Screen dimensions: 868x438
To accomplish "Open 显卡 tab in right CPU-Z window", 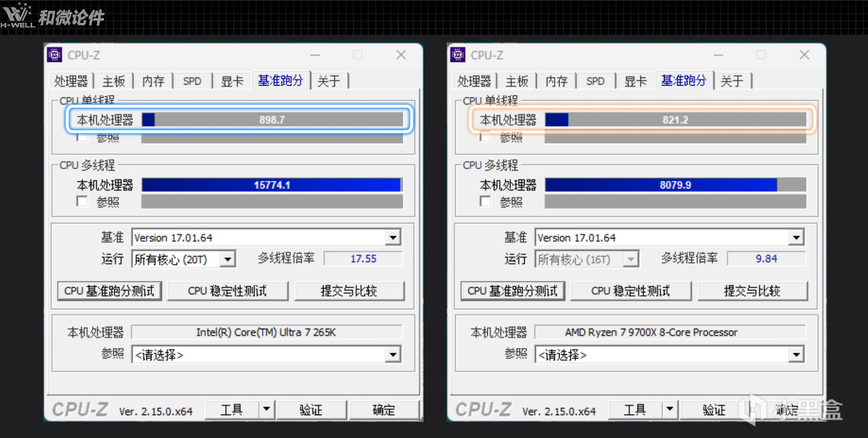I will click(x=636, y=81).
